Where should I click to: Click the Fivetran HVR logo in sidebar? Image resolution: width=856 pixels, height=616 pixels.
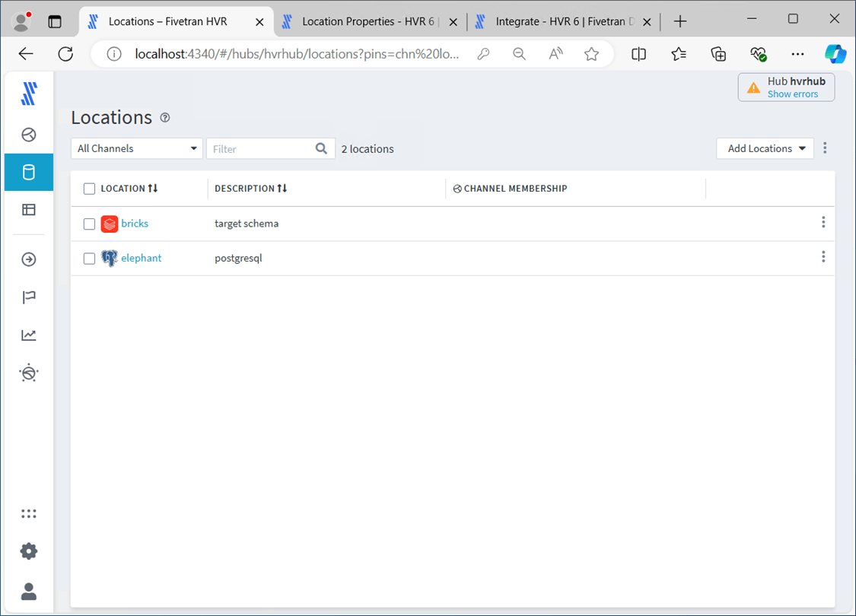(x=29, y=94)
